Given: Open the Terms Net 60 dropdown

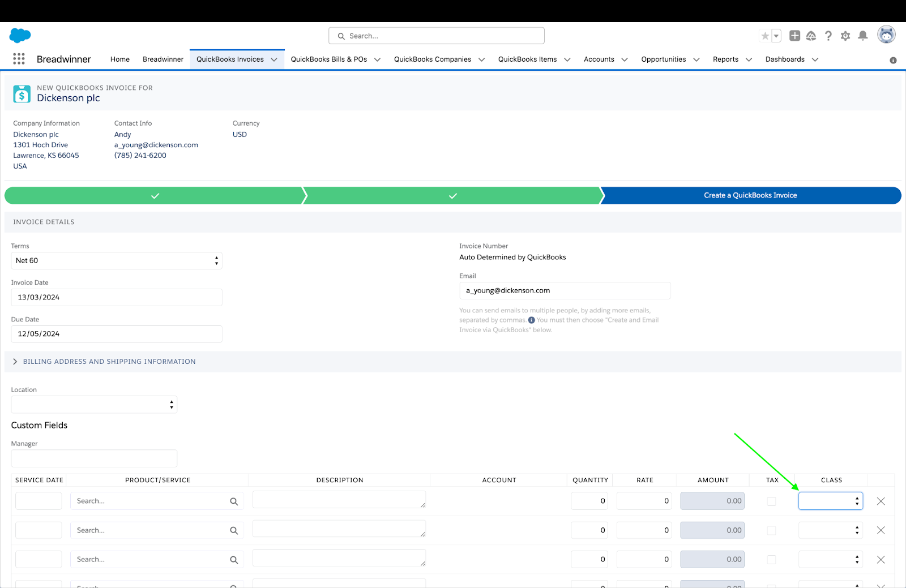Looking at the screenshot, I should click(x=117, y=260).
